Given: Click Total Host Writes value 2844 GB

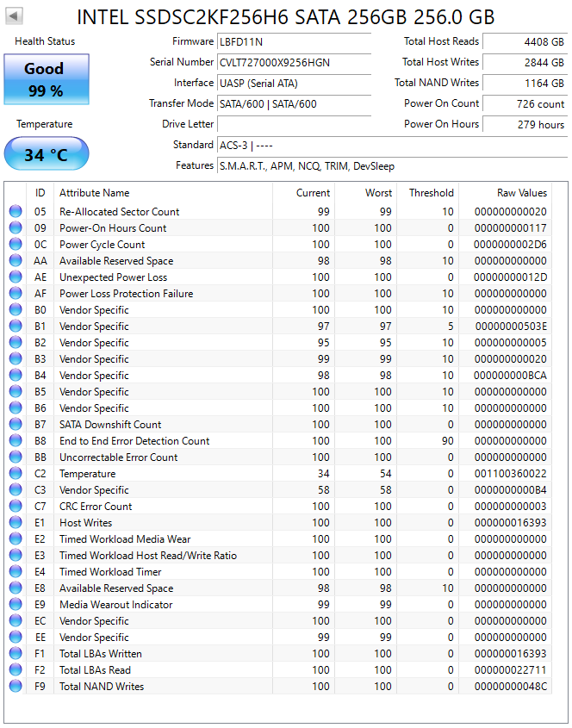Looking at the screenshot, I should click(525, 62).
